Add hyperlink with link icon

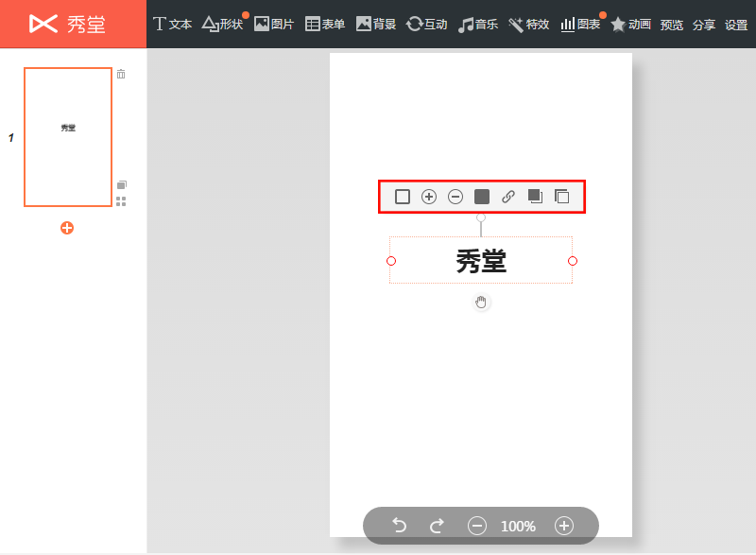(508, 197)
